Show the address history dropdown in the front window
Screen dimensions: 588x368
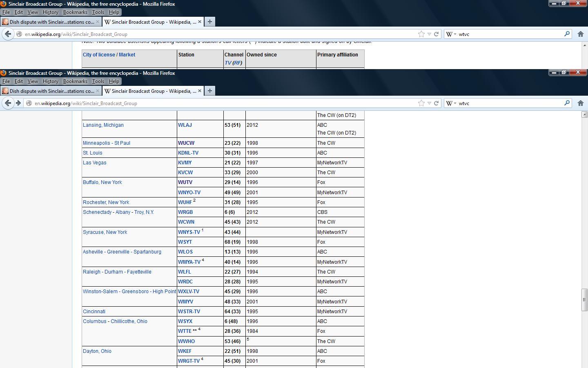tap(429, 103)
